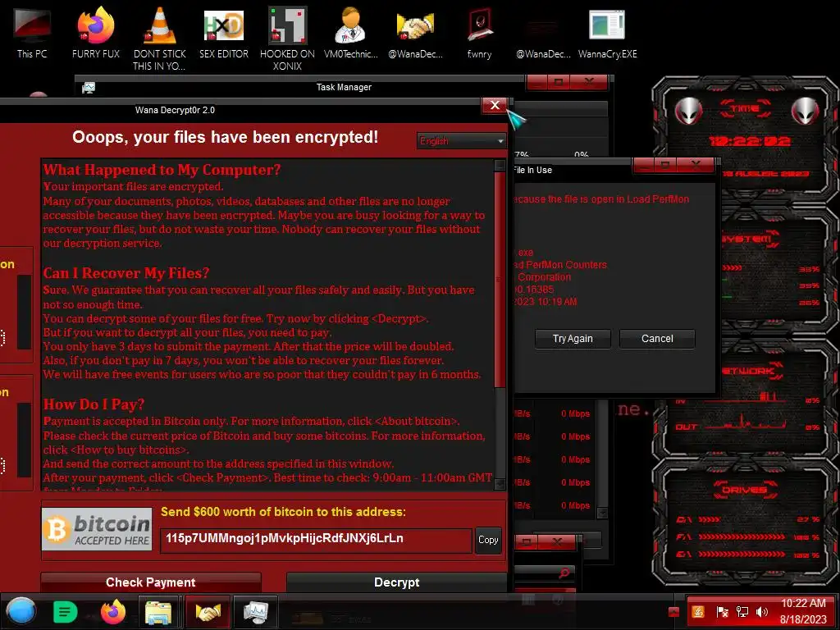Viewport: 840px width, 630px height.
Task: Click heading 'Can I Recover My Files?'
Action: [126, 273]
